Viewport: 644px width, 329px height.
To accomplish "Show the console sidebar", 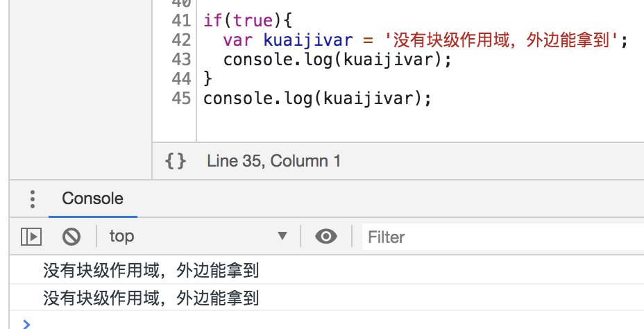I will click(x=31, y=237).
